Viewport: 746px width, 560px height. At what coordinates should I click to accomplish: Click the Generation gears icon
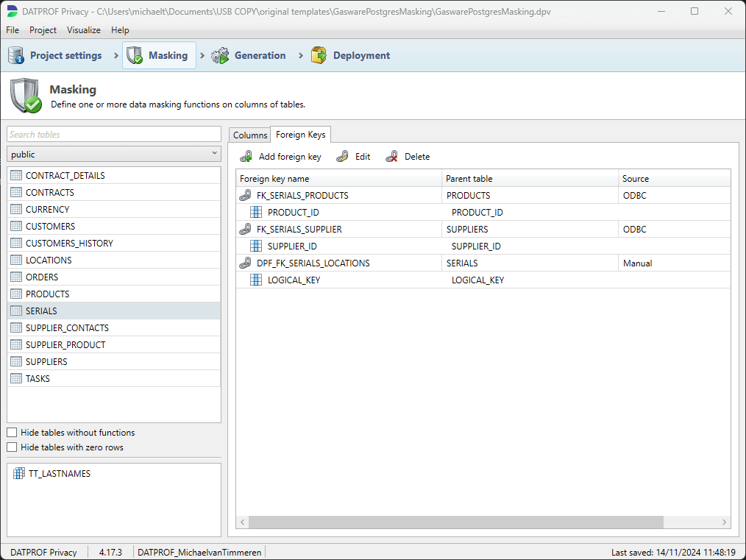220,55
